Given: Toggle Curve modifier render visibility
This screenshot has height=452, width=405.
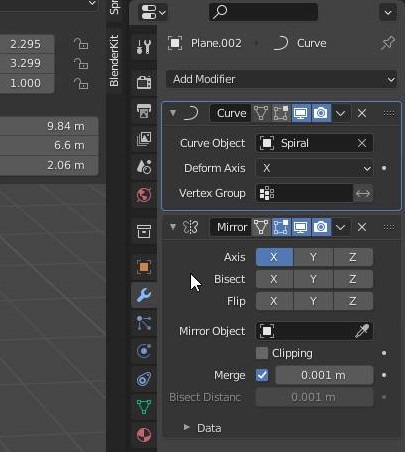Looking at the screenshot, I should [x=321, y=113].
